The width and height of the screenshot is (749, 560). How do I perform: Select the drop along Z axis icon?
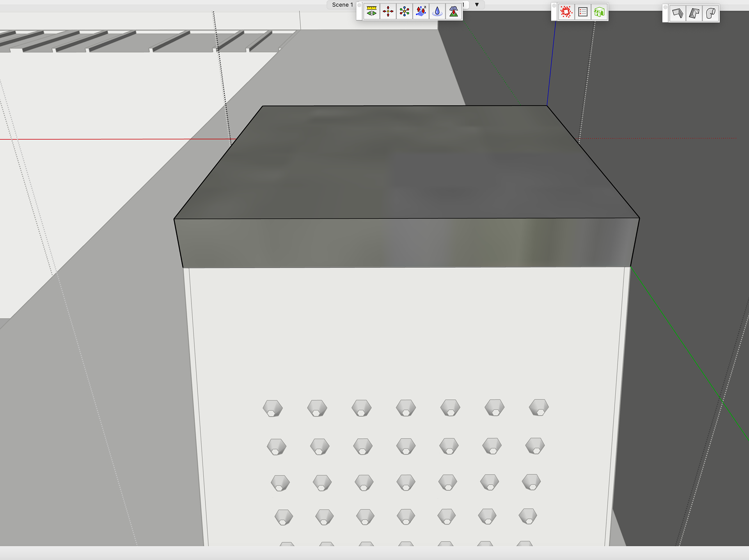[421, 12]
